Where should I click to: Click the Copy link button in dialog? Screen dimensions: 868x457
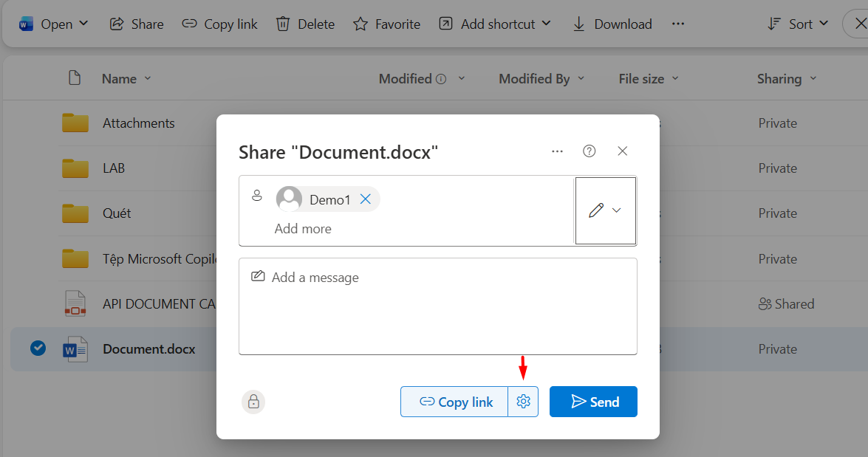point(455,402)
